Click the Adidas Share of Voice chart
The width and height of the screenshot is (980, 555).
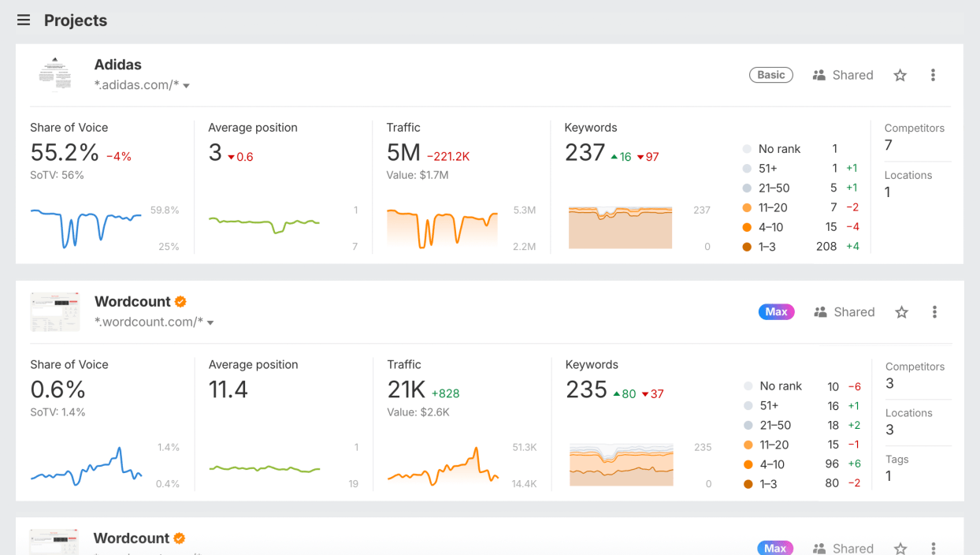87,226
